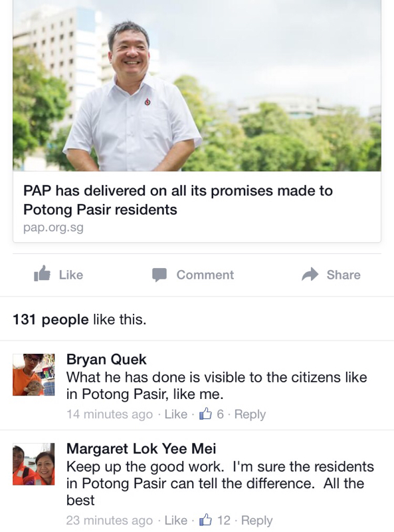The width and height of the screenshot is (394, 532).
Task: Open Bryan Quek's name link
Action: 106,359
